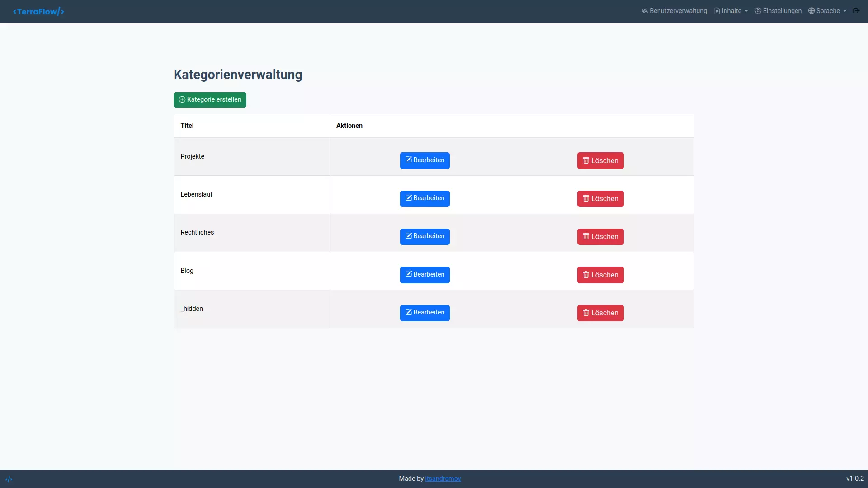Click the _hidden title cell

(252, 309)
